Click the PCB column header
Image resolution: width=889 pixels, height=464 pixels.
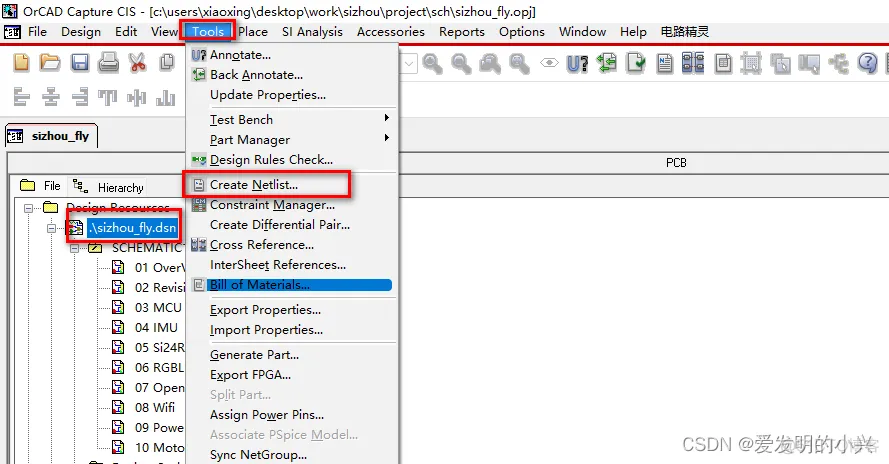[x=676, y=163]
